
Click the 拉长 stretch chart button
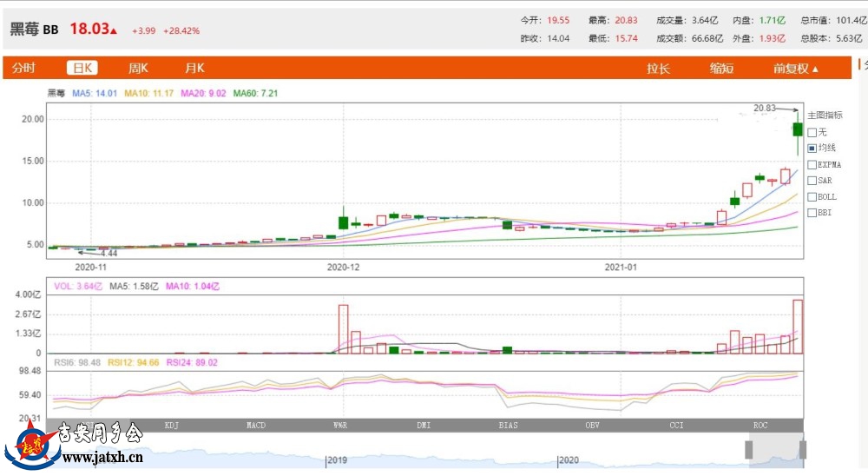[x=658, y=69]
